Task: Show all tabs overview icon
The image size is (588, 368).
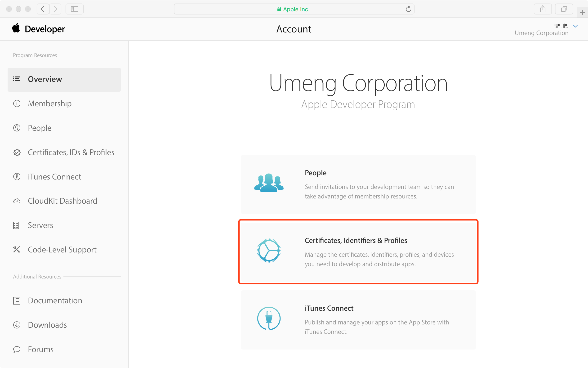Action: click(x=564, y=9)
